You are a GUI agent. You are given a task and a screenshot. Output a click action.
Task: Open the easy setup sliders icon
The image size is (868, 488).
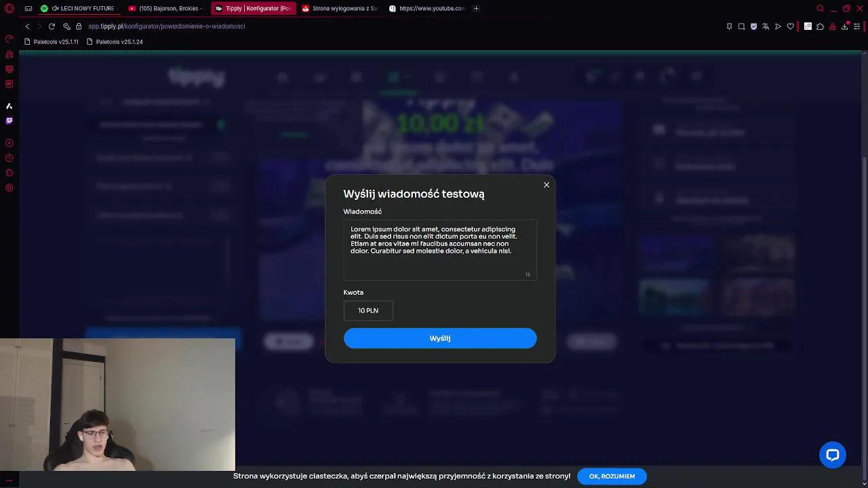[x=856, y=26]
